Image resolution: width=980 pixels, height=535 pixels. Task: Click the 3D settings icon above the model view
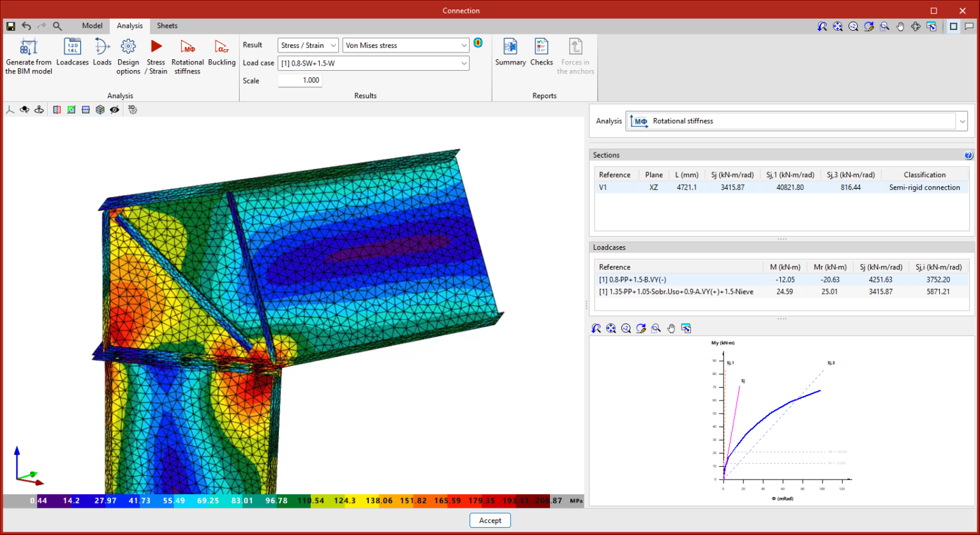132,110
